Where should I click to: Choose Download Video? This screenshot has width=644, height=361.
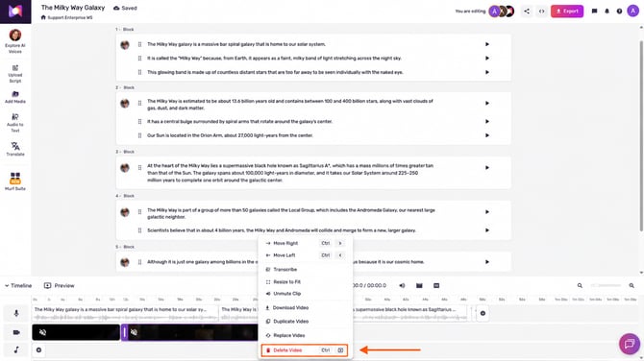pos(305,307)
